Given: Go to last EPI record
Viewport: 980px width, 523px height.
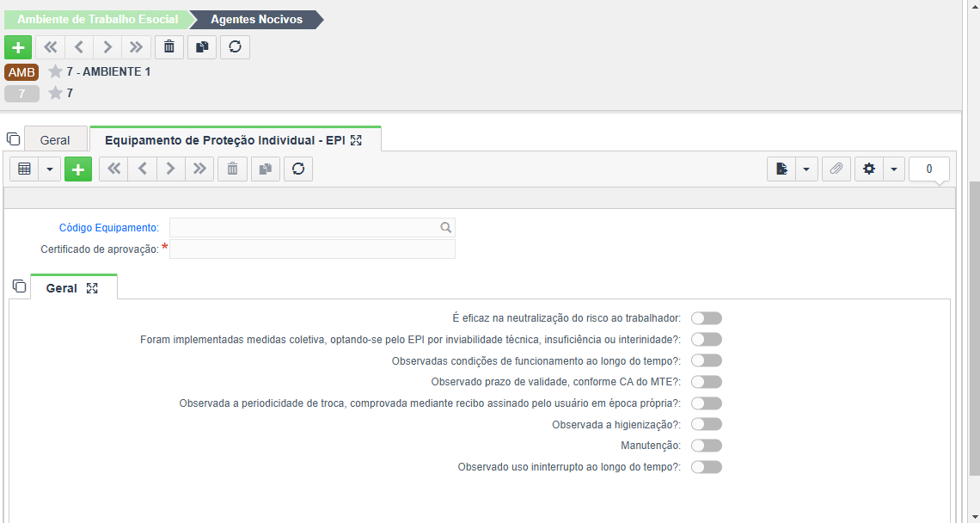Looking at the screenshot, I should point(200,169).
